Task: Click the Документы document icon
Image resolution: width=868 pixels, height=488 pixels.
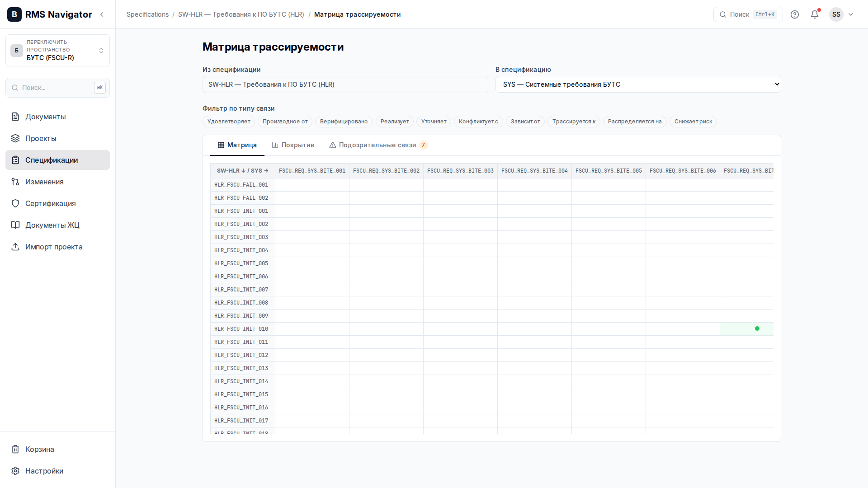Action: pos(15,117)
